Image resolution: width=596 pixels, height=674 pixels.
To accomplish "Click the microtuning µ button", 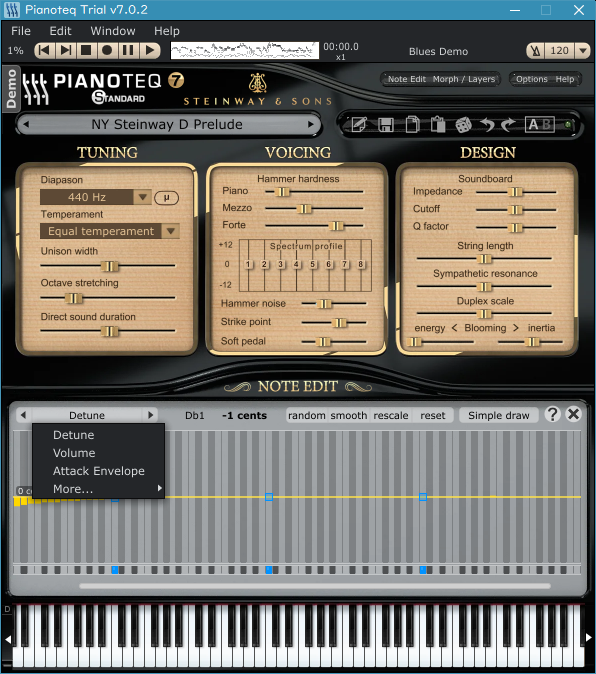I will coord(167,198).
